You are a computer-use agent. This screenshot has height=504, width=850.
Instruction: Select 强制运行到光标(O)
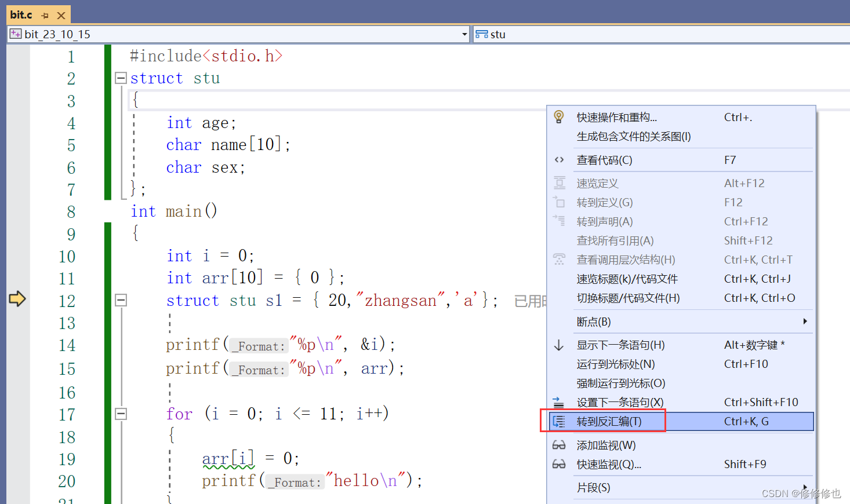click(681, 383)
